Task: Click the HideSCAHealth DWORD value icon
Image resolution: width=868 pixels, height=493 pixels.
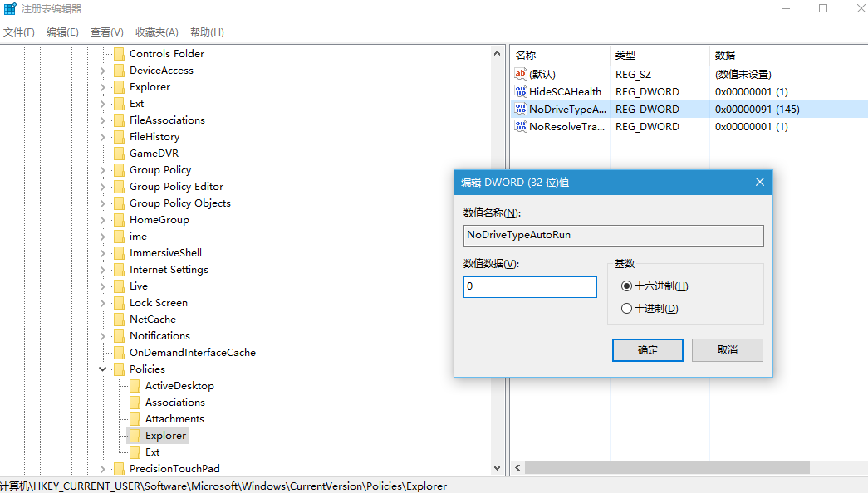Action: point(521,92)
